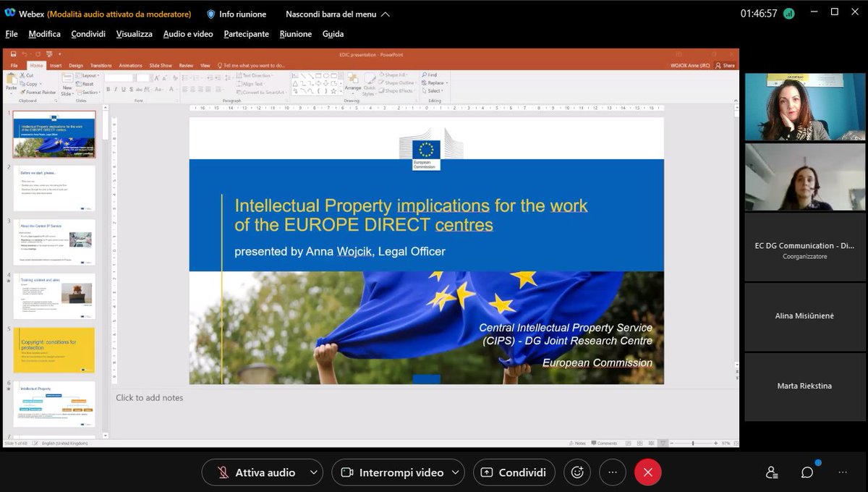Expand the Interrompi video options arrow
Screen dimensions: 868x492
pyautogui.click(x=456, y=472)
